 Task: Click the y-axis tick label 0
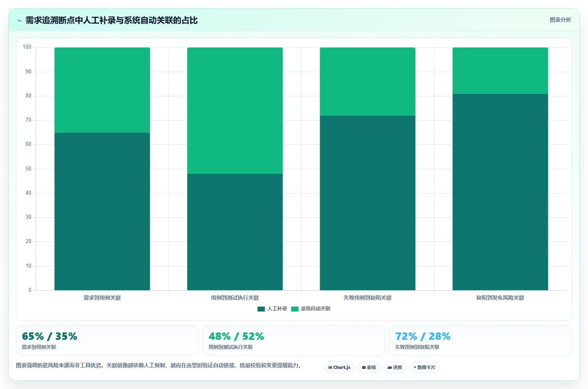(30, 290)
